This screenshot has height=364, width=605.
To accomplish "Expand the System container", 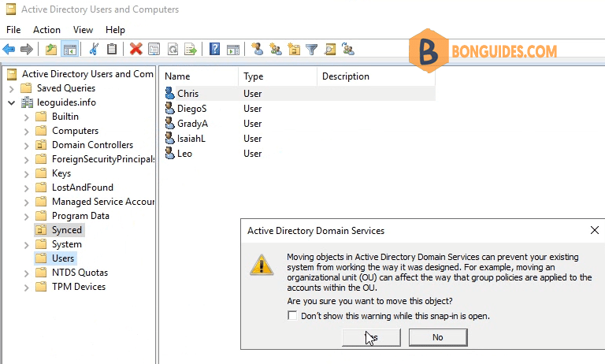I will [x=26, y=245].
